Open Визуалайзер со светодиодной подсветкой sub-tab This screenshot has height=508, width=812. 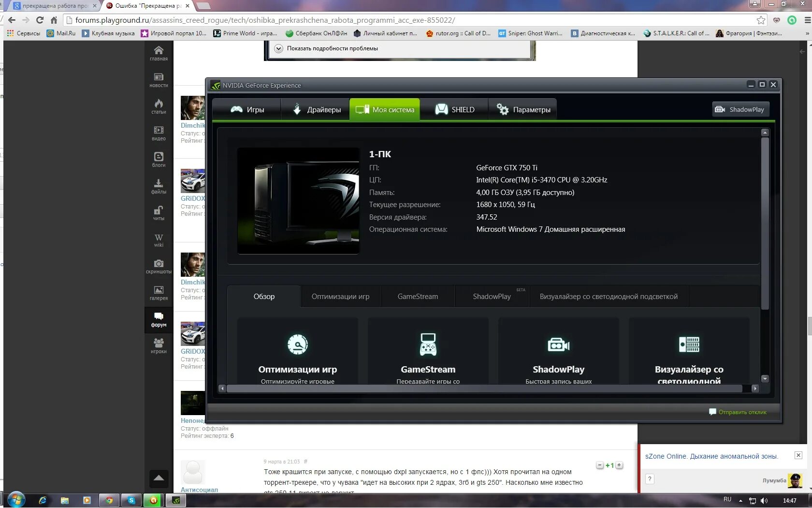609,297
